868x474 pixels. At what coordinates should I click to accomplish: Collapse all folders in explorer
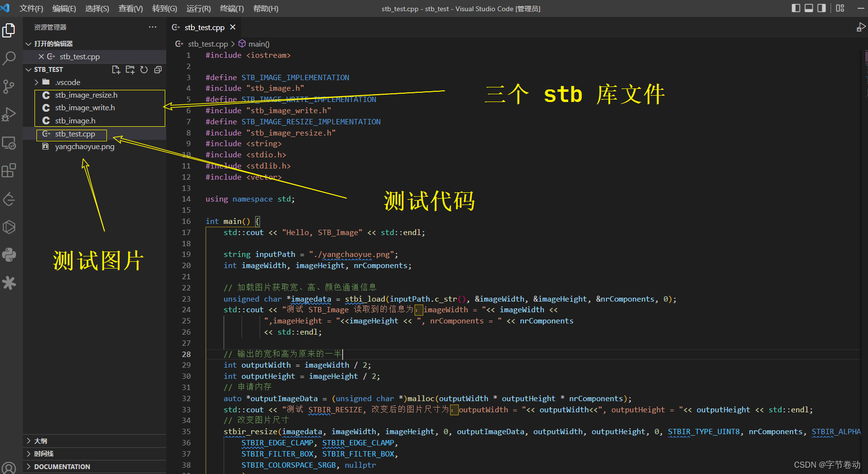pos(158,69)
